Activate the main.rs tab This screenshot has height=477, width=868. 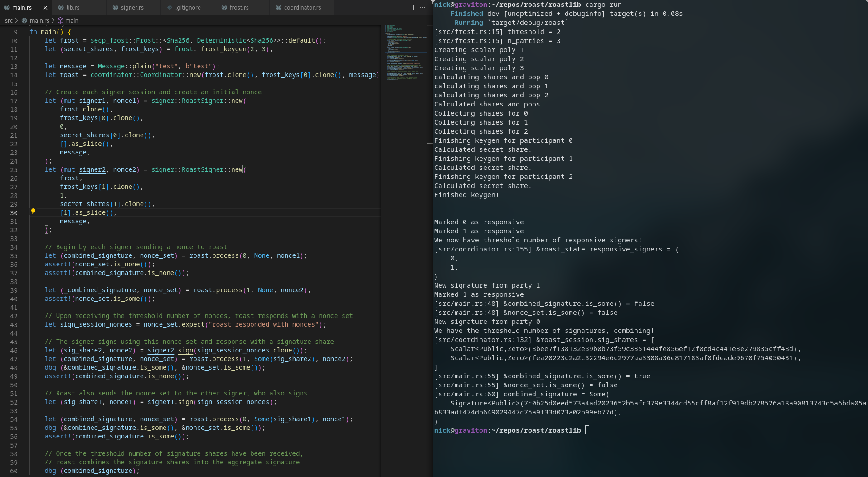pos(22,8)
